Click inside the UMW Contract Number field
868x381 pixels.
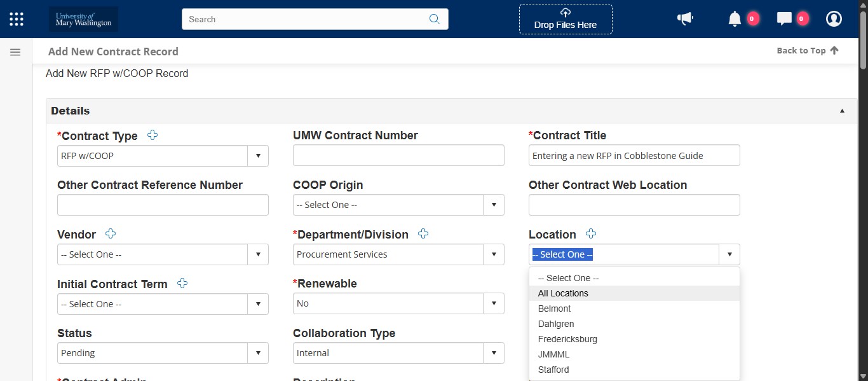398,155
